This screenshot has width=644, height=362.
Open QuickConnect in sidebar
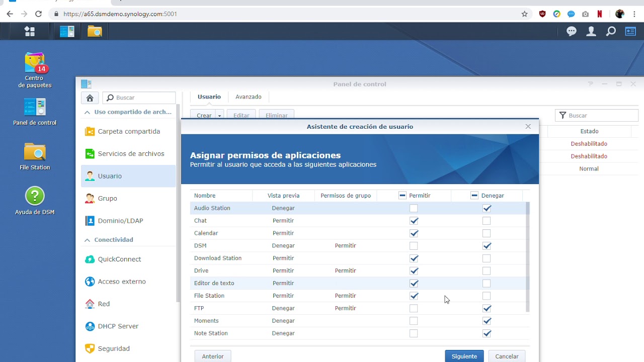click(x=128, y=259)
